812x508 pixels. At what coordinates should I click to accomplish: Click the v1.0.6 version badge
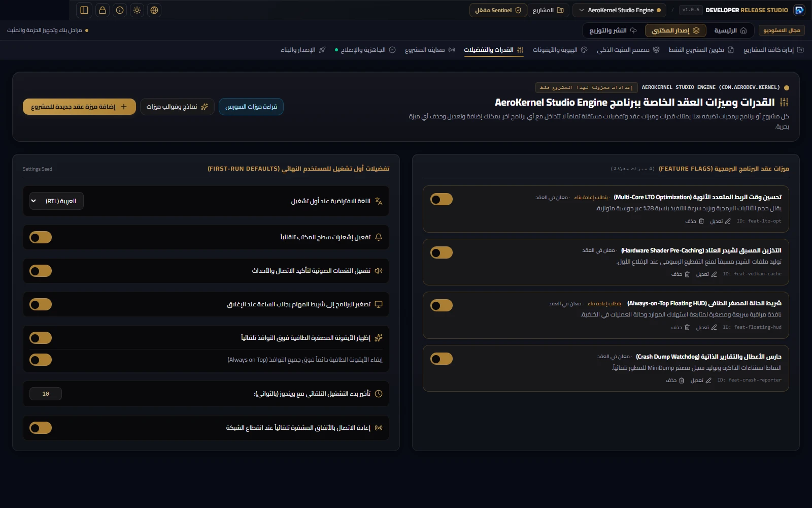click(691, 10)
